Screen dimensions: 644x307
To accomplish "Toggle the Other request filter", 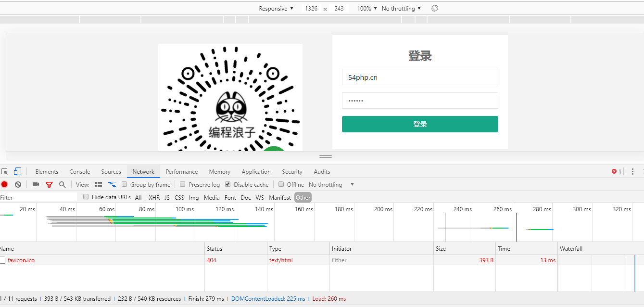I will pos(303,197).
